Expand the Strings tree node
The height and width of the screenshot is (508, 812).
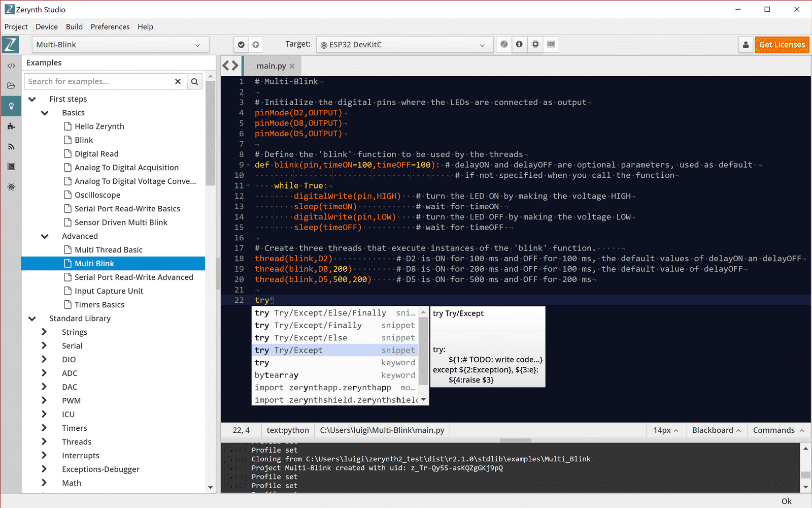point(44,332)
